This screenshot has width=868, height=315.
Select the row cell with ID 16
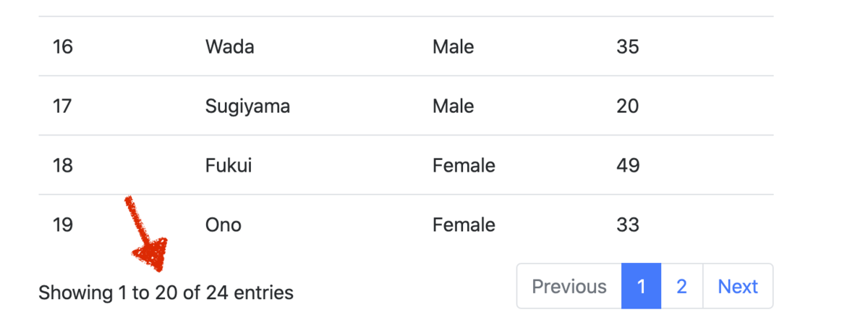tap(63, 47)
